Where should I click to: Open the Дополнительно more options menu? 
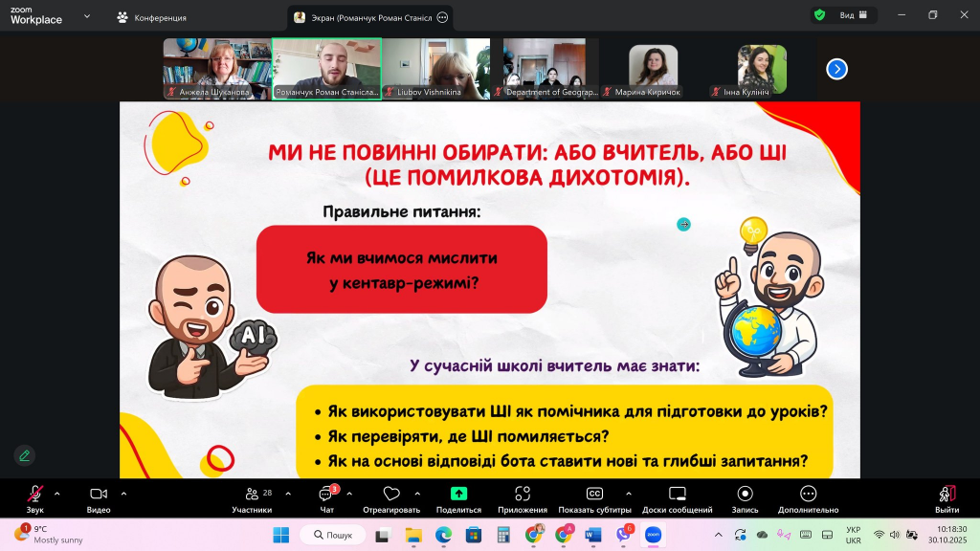(x=809, y=495)
